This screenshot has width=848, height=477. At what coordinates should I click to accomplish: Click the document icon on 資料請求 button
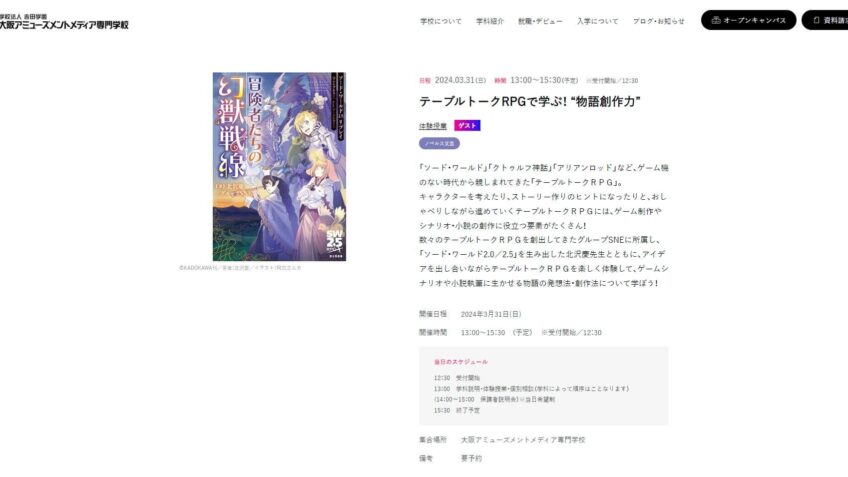[x=816, y=21]
